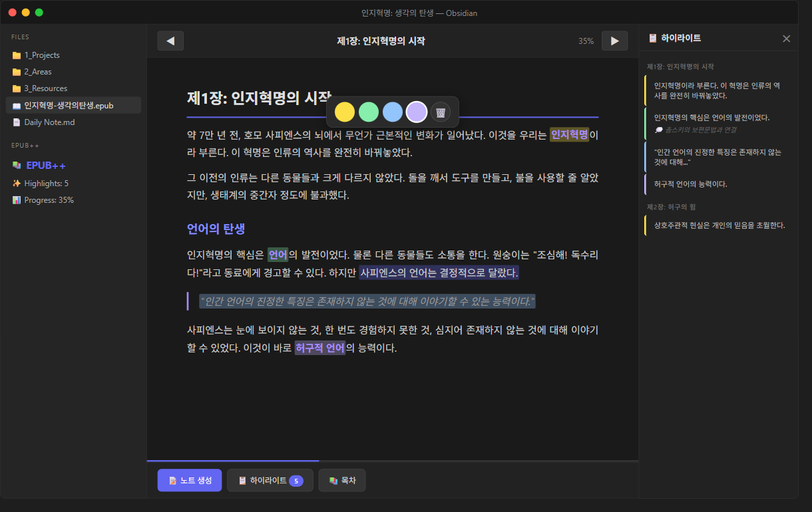
Task: Click the EPUB++ plugin icon in sidebar
Action: pyautogui.click(x=17, y=165)
